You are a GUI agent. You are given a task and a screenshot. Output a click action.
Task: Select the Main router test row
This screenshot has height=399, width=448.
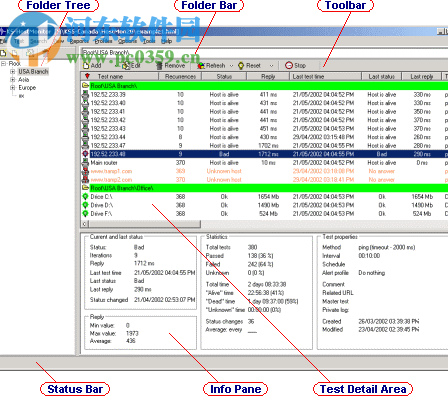[264, 162]
